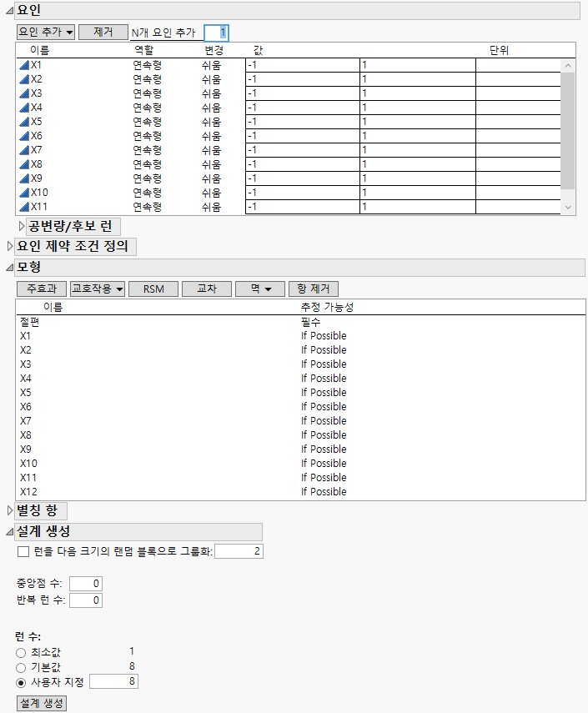Click the continuous factor icon for X7
Viewport: 588px width, 713px height.
[x=24, y=149]
